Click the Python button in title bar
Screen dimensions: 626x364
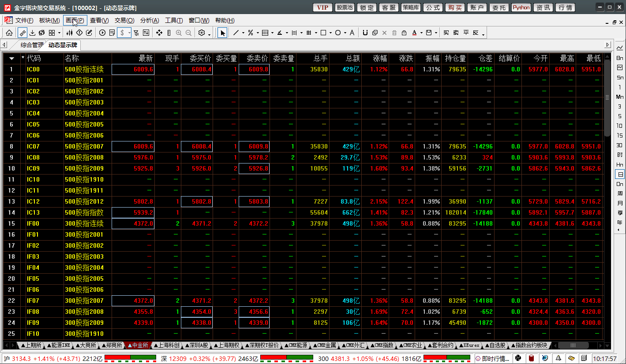pyautogui.click(x=521, y=7)
